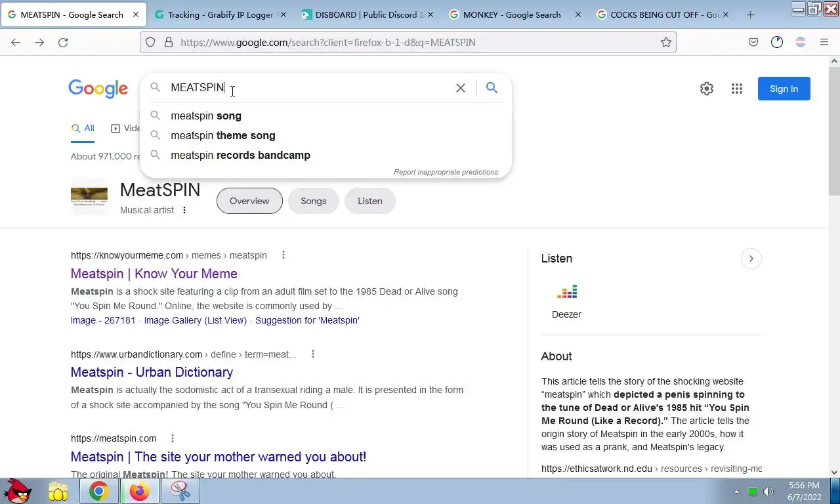The image size is (840, 504).
Task: Click the page vertical scrollbar thumb
Action: (x=835, y=130)
